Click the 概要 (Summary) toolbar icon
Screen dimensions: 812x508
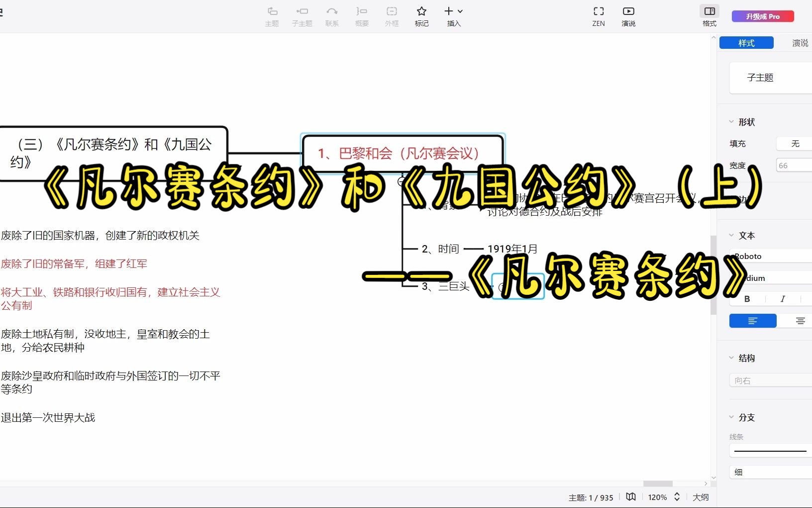362,16
